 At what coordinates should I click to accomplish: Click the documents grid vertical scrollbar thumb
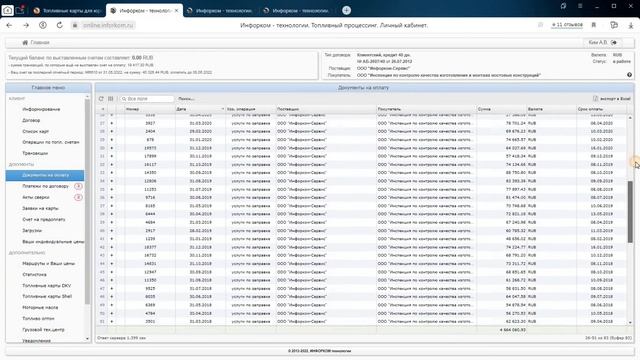click(x=630, y=211)
